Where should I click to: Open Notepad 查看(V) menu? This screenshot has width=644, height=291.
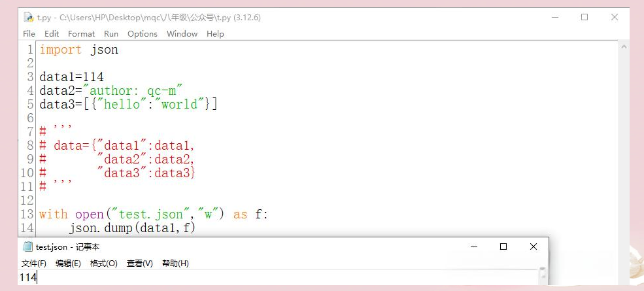[140, 263]
